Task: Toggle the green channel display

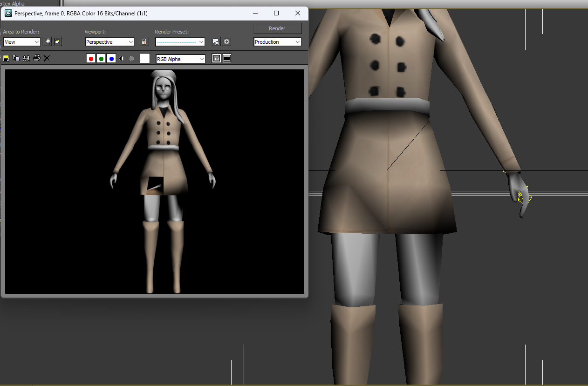Action: pos(101,59)
